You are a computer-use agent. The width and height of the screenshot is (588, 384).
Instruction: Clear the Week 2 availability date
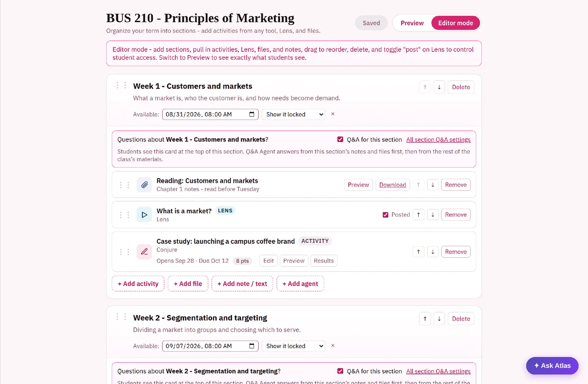[333, 345]
